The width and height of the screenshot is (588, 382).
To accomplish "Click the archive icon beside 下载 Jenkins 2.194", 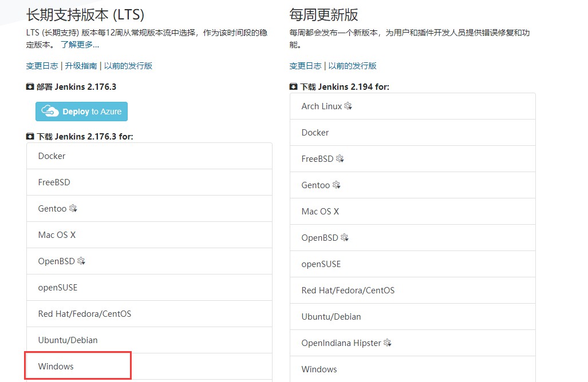I will (293, 87).
